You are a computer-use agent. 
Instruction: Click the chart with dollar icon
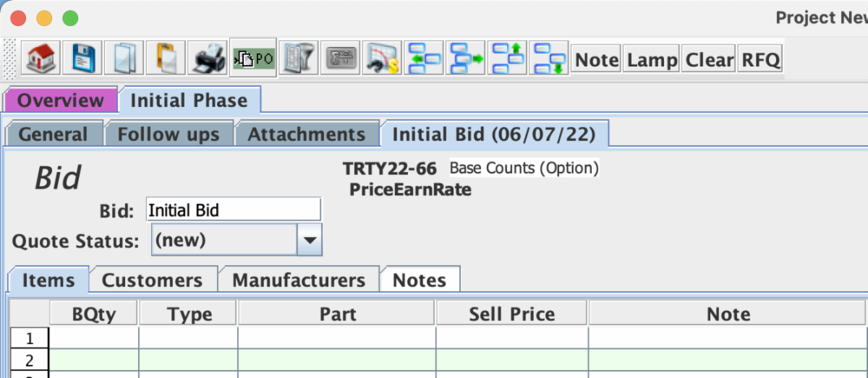382,59
